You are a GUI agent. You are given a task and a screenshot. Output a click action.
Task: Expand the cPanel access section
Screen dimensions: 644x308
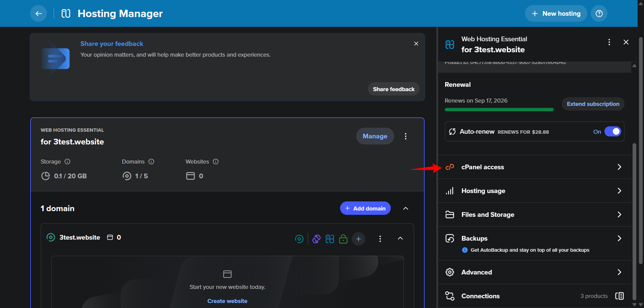pyautogui.click(x=534, y=167)
